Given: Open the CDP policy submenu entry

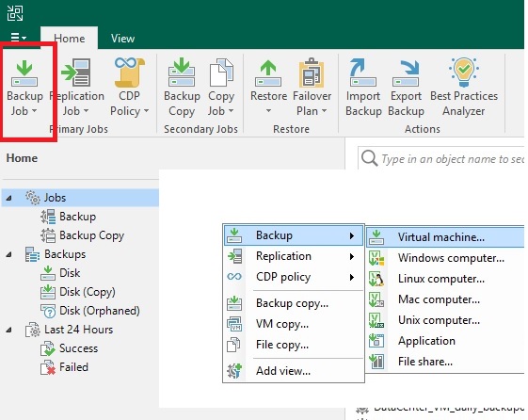Looking at the screenshot, I should tap(294, 277).
